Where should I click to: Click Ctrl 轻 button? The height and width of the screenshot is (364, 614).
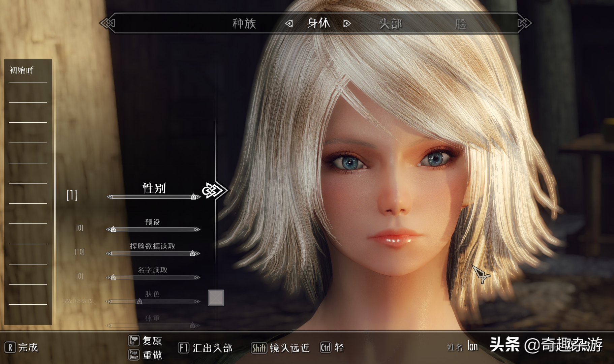(332, 347)
